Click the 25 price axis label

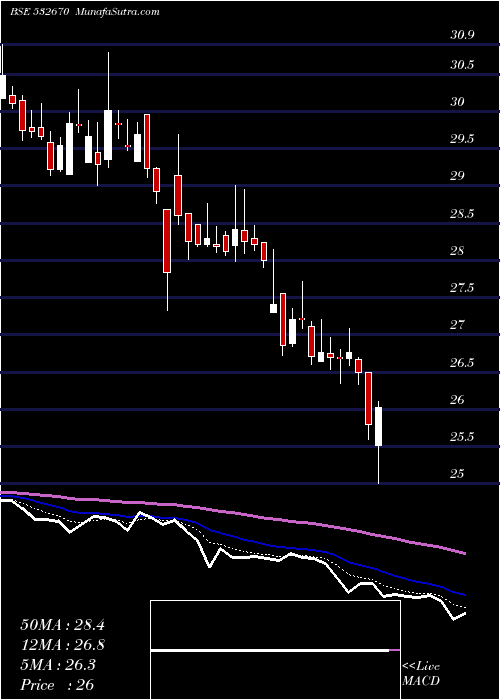[458, 474]
